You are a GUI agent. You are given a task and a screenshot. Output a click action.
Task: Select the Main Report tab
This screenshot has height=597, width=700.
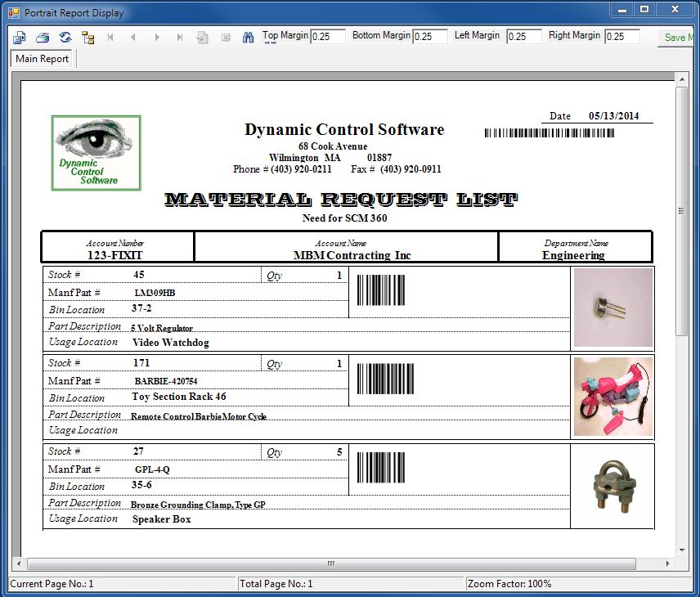tap(43, 59)
